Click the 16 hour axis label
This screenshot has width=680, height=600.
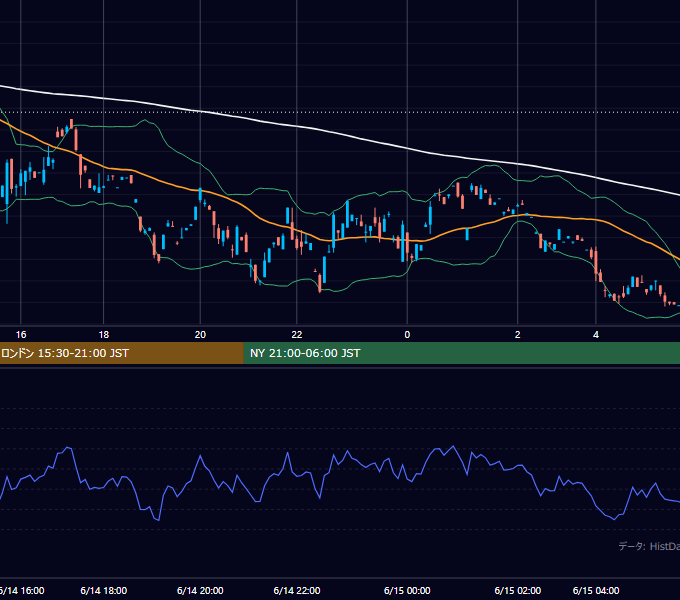click(x=21, y=335)
